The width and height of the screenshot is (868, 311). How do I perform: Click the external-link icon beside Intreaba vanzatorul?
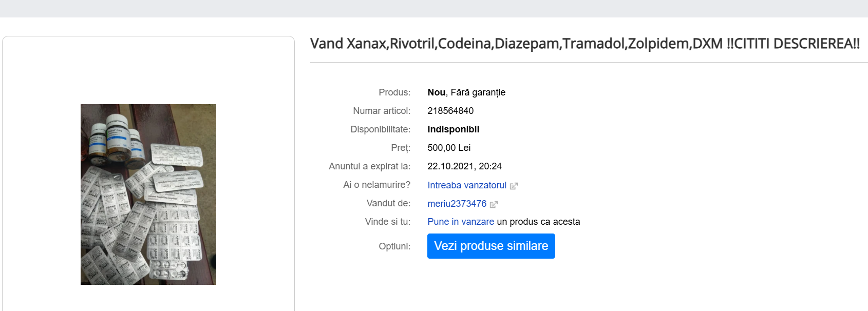pyautogui.click(x=514, y=186)
